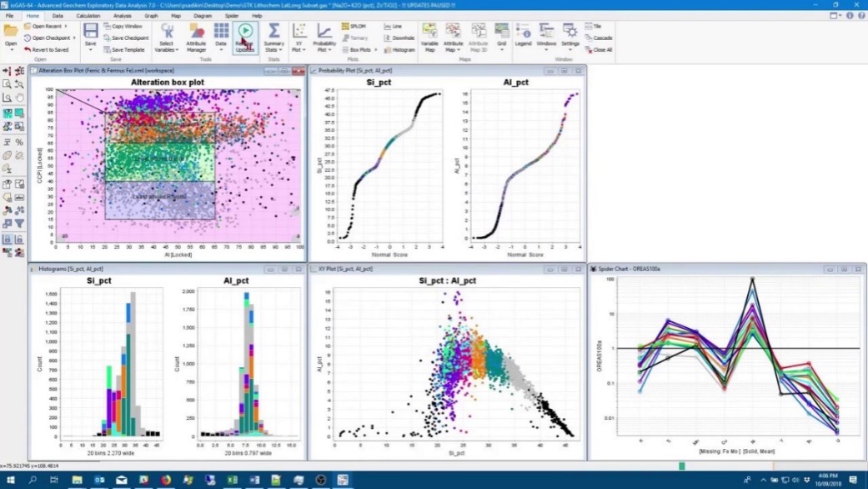
Task: Open File Explorer from the taskbar
Action: click(77, 480)
